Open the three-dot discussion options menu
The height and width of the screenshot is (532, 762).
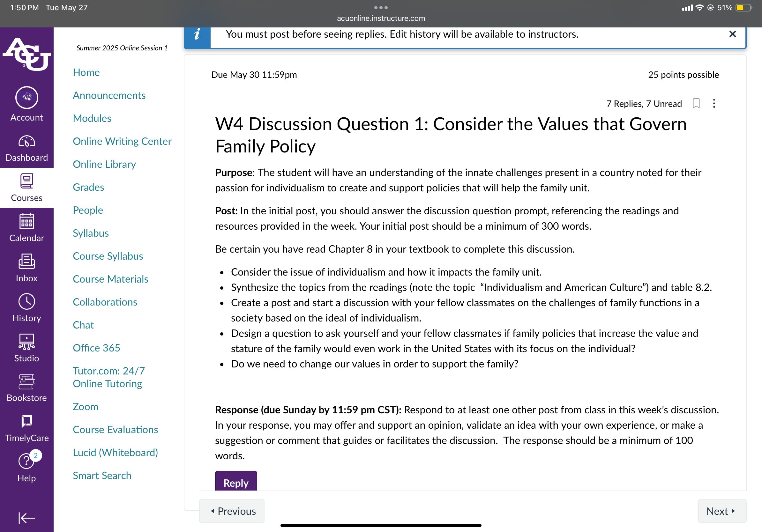point(714,103)
